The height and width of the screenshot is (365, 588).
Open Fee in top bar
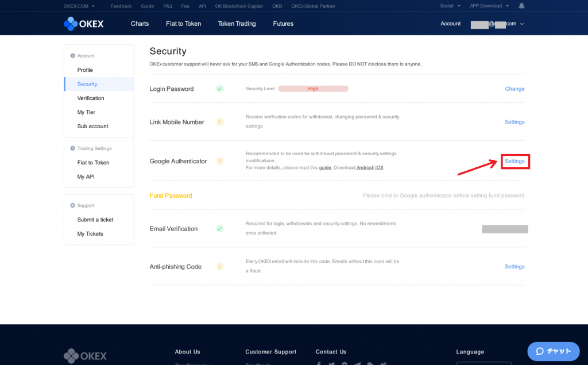[x=185, y=6]
